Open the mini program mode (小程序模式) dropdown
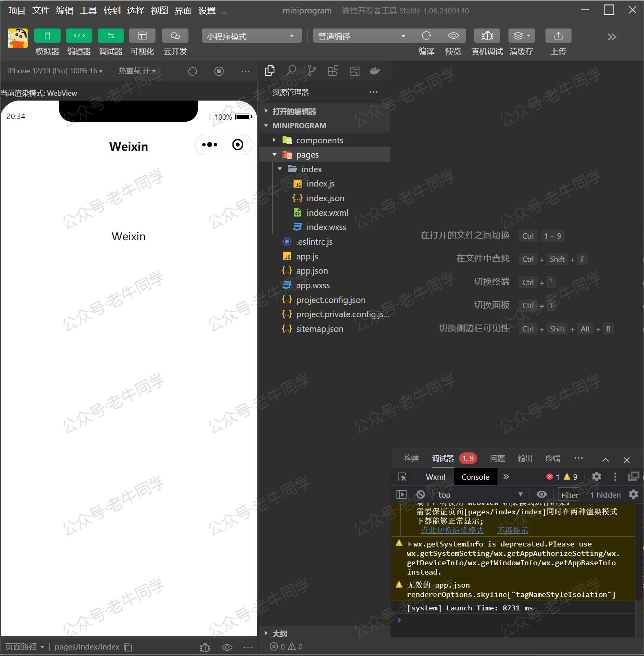Image resolution: width=644 pixels, height=656 pixels. 252,36
